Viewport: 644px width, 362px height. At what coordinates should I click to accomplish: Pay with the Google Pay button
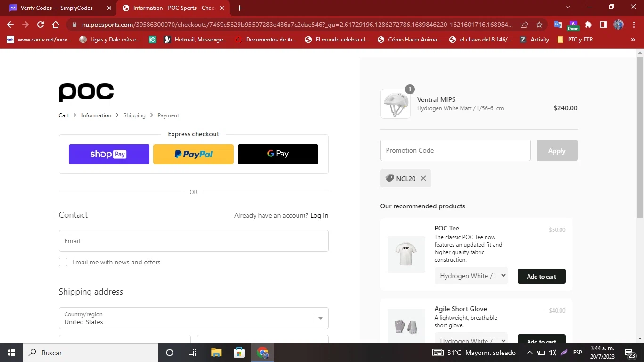coord(278,154)
